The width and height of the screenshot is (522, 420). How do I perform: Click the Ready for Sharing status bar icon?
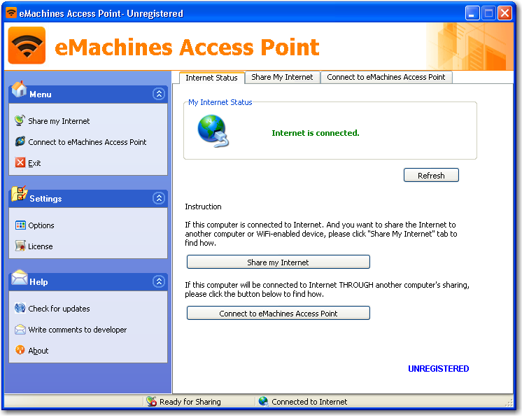[151, 401]
